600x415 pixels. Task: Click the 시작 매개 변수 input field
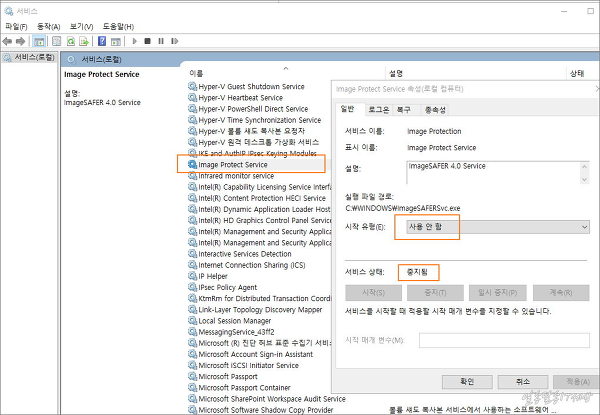(x=503, y=340)
